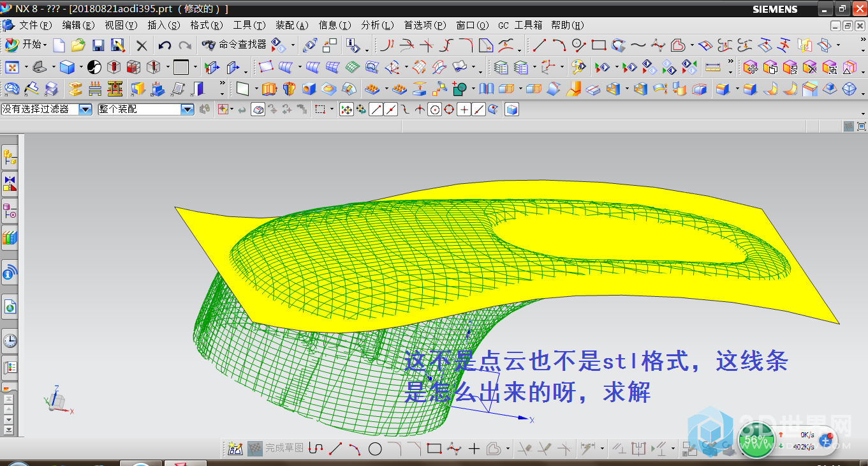Click the Delete Face cube icon
This screenshot has height=466, width=868.
(x=810, y=67)
